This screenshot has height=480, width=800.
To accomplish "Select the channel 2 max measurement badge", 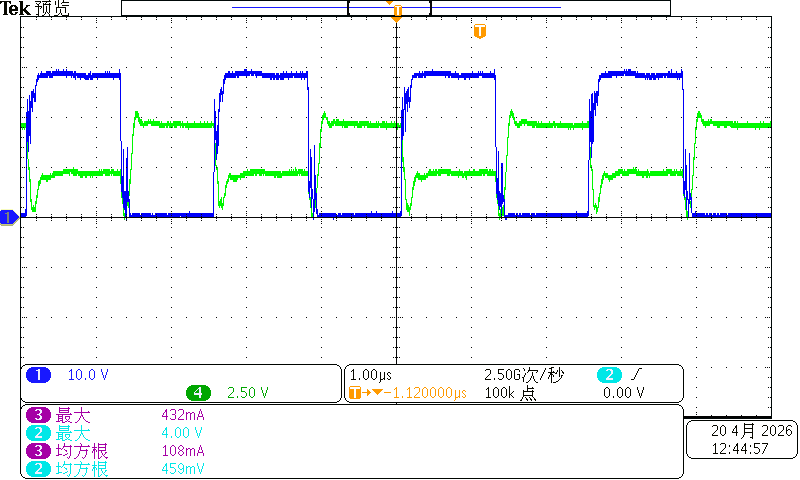I will click(x=38, y=433).
